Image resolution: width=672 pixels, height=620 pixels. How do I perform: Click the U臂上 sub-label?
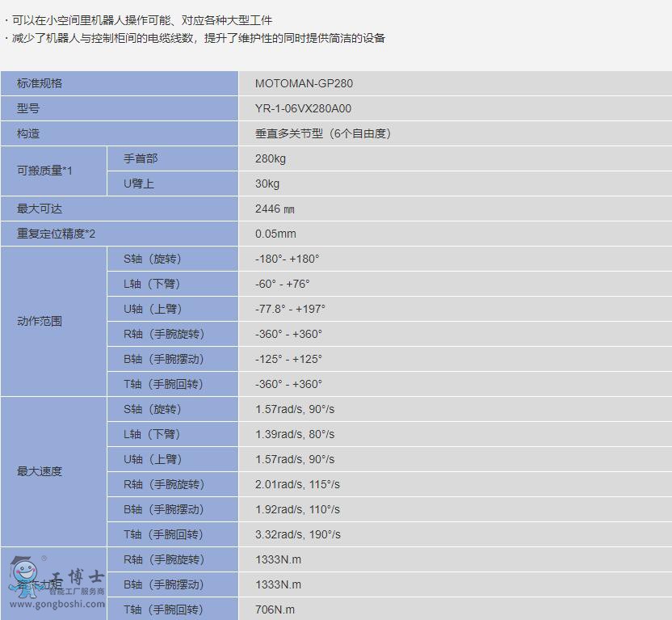(139, 183)
